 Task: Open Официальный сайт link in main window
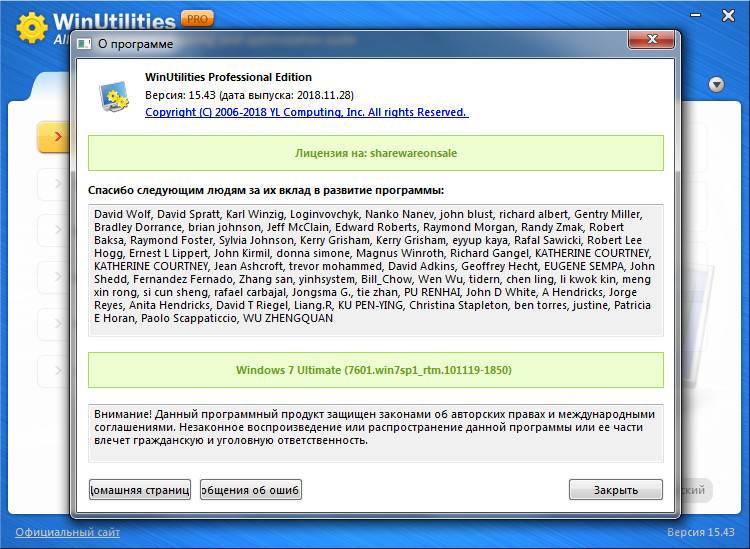point(67,532)
